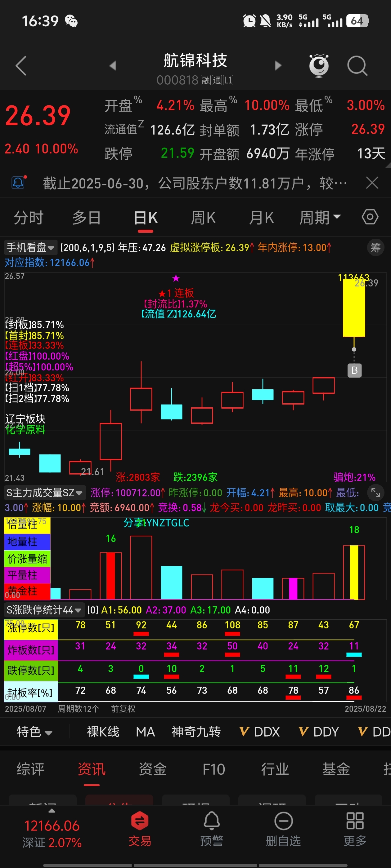Tap the 封板率[%] row header
The width and height of the screenshot is (391, 868).
[31, 693]
